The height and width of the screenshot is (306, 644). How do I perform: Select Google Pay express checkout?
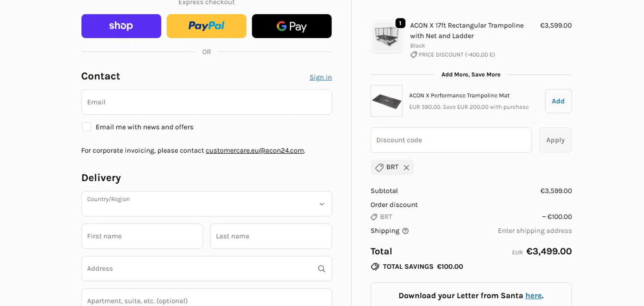tap(292, 26)
